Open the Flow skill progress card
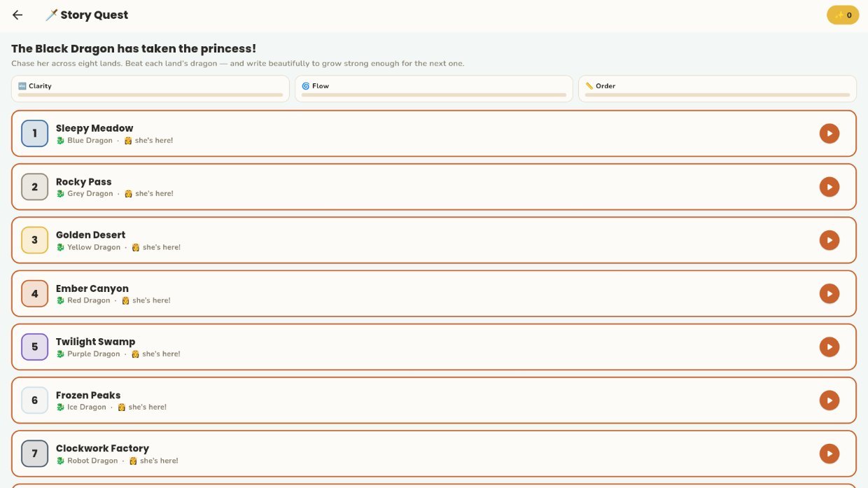 click(434, 89)
